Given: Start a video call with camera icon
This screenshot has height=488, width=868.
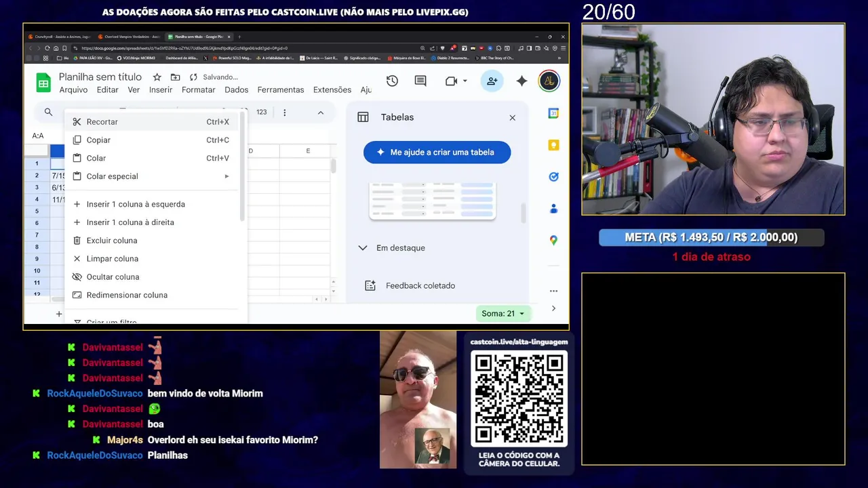Looking at the screenshot, I should tap(452, 81).
